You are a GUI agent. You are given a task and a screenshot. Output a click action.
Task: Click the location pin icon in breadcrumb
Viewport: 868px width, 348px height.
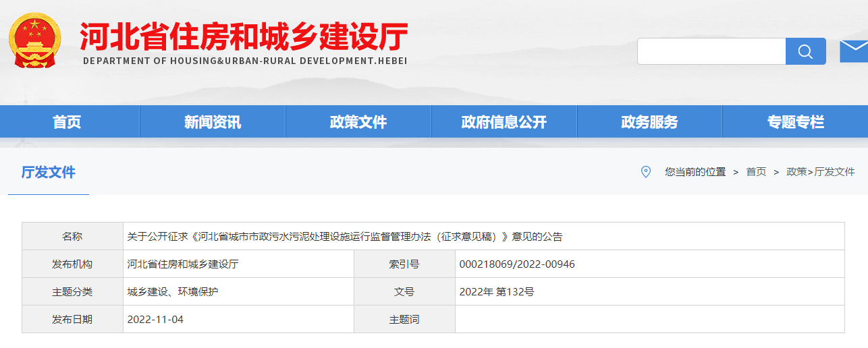[x=646, y=172]
